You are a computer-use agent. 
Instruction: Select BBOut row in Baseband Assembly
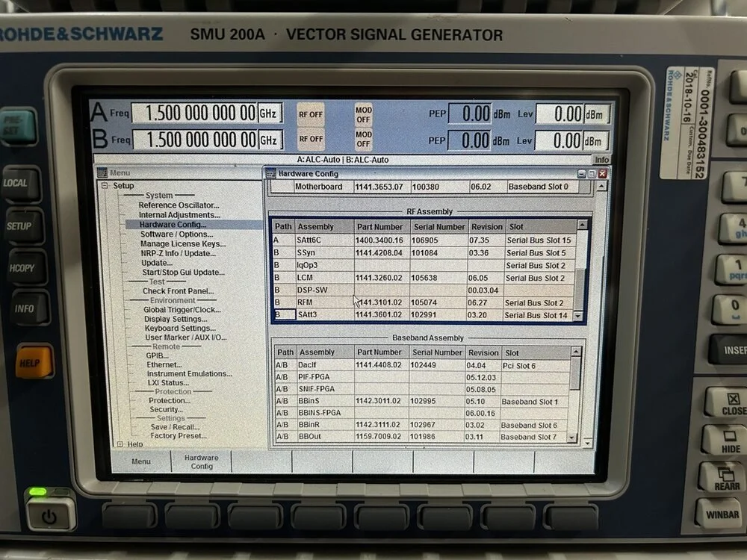click(423, 437)
